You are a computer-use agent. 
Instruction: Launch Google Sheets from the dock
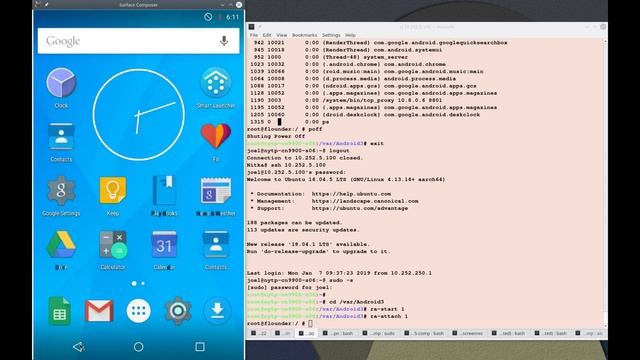60,311
